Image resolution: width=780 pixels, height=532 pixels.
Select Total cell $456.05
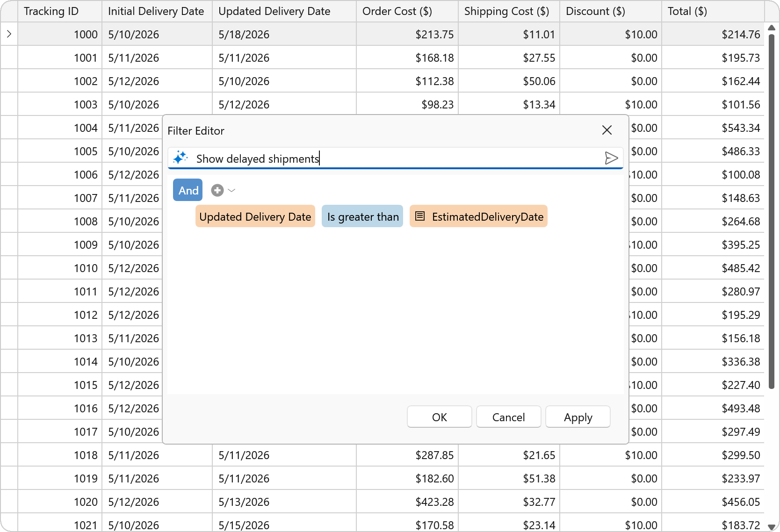(713, 502)
